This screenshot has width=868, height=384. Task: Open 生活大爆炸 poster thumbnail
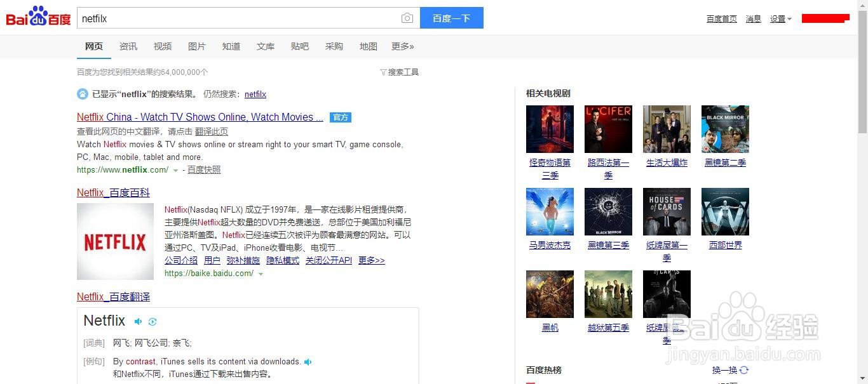coord(667,129)
